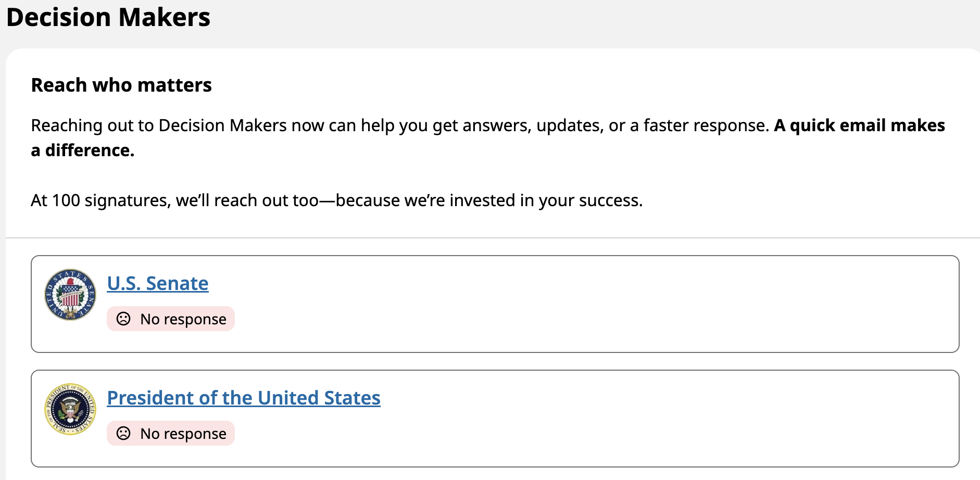Click the sad face icon under U.S. Senate
This screenshot has height=480, width=980.
tap(123, 319)
